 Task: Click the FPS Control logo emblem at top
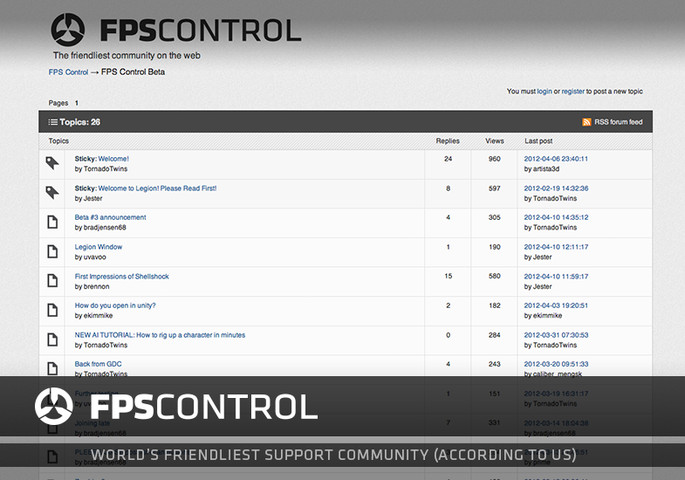(68, 30)
